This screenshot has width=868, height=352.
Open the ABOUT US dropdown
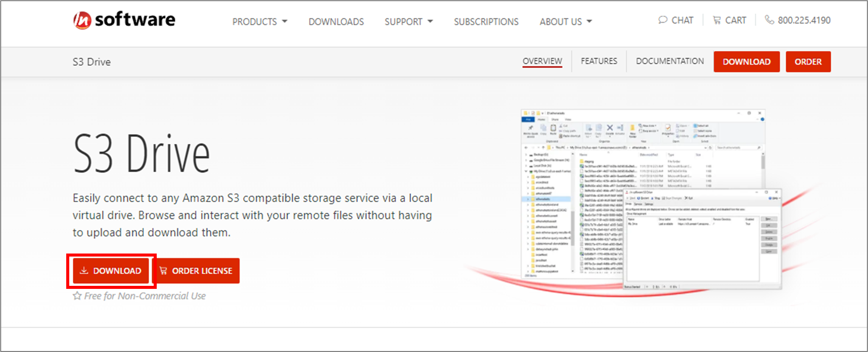[x=566, y=22]
